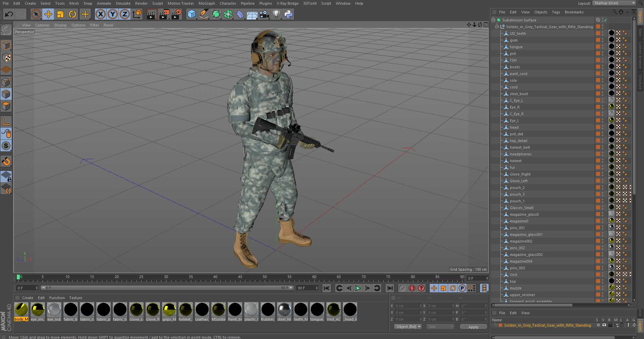
Task: Click the Record Active Objects button
Action: pyautogui.click(x=402, y=288)
